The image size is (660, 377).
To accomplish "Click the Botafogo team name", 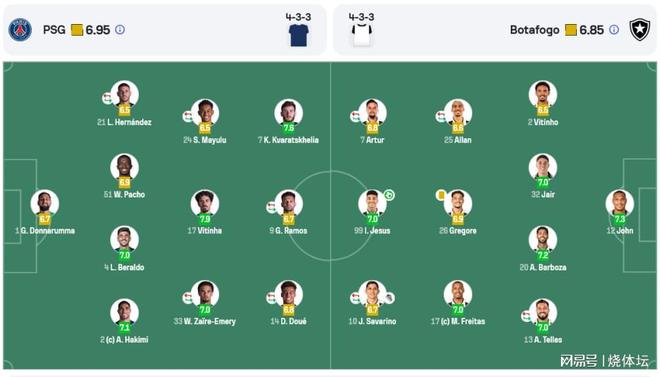I will click(535, 30).
